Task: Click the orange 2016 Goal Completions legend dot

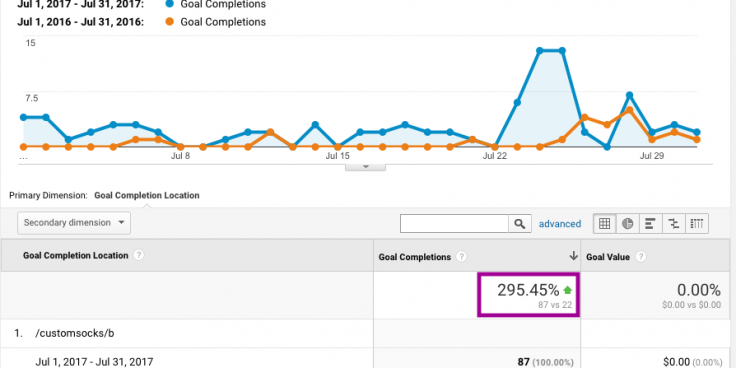Action: 170,22
